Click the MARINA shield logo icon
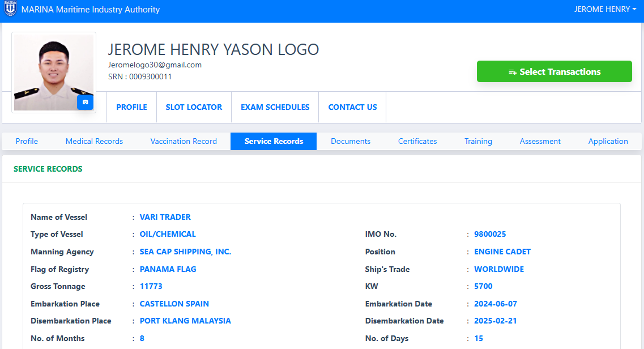 (x=10, y=8)
